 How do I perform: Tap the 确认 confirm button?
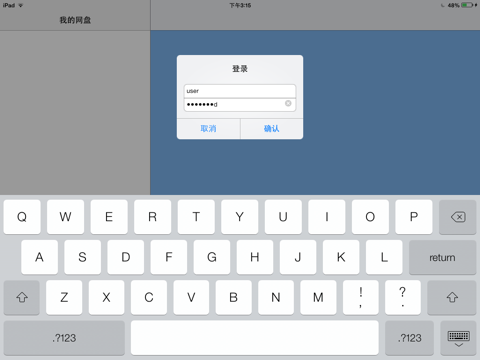tap(272, 129)
